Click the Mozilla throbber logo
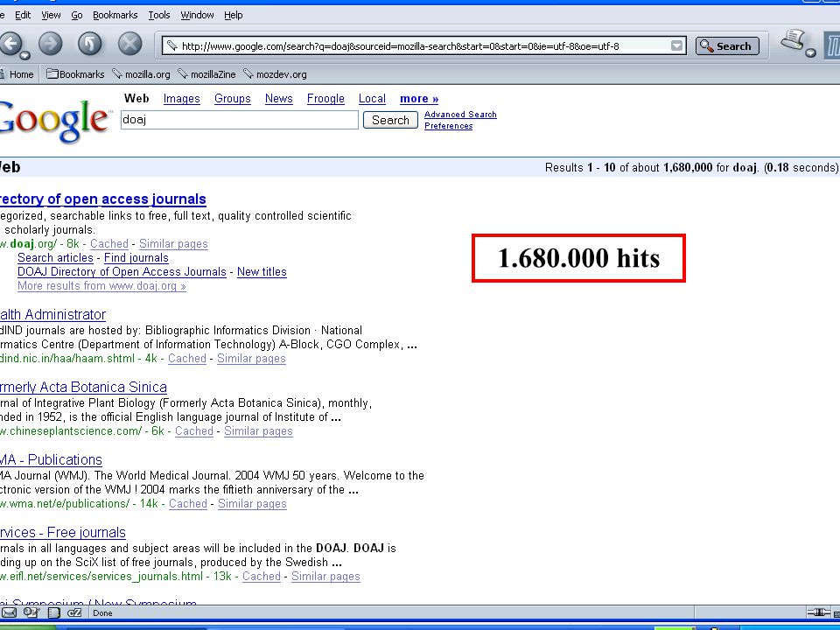840x630 pixels. [x=831, y=45]
